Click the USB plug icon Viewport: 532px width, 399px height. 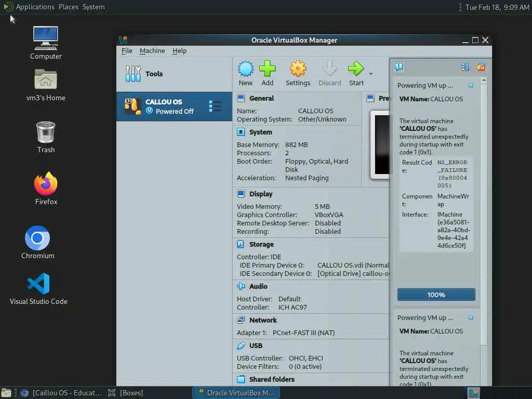tap(241, 345)
